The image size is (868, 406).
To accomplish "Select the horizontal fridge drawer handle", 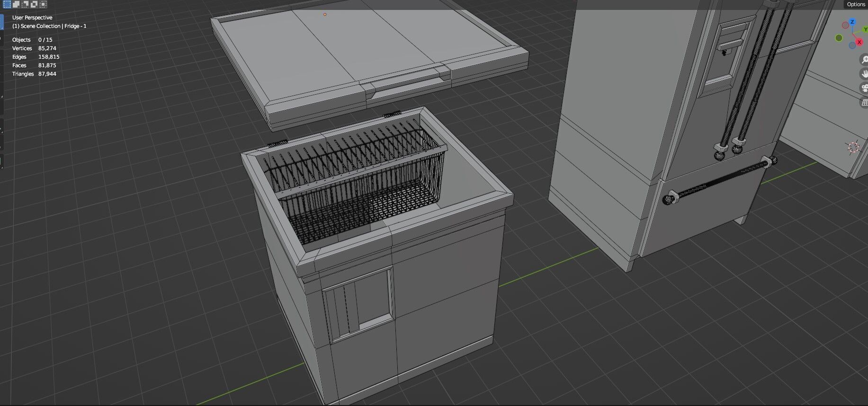I will [x=720, y=180].
